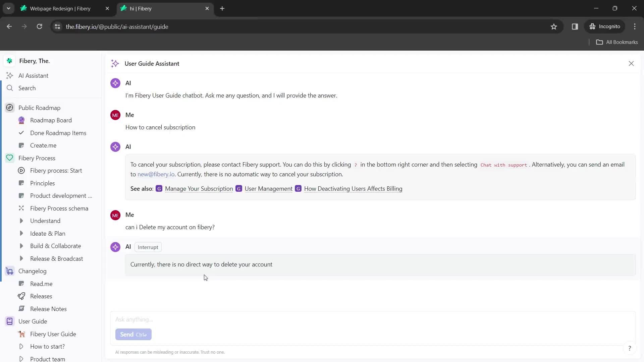Click the User Guide Assistant header icon
Screen dimensions: 644x362
click(x=115, y=63)
